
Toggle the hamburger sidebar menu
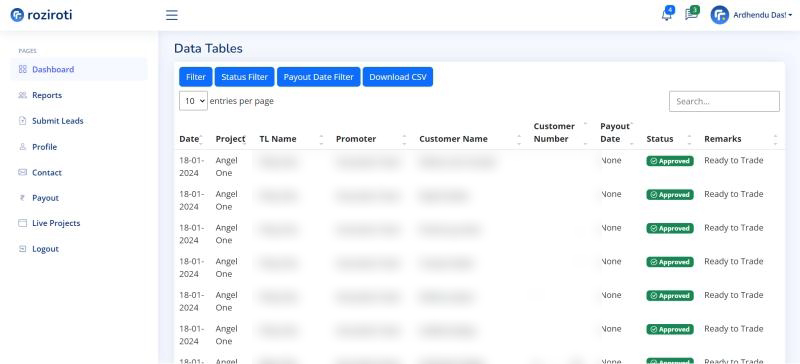click(172, 15)
